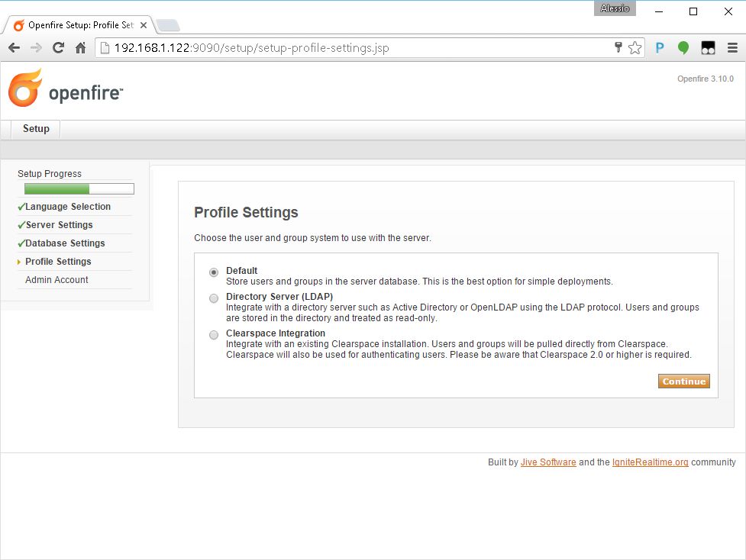
Task: Go to browser home page icon
Action: (80, 48)
